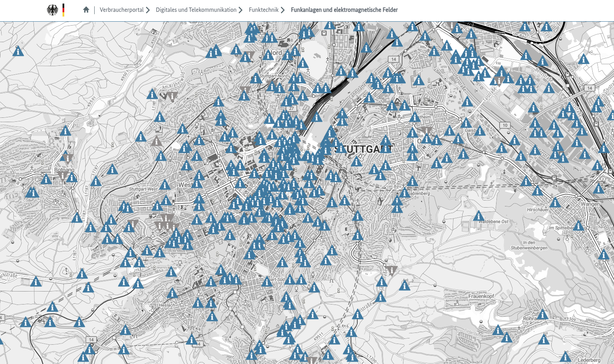614x364 pixels.
Task: Go to the home page icon
Action: 86,10
